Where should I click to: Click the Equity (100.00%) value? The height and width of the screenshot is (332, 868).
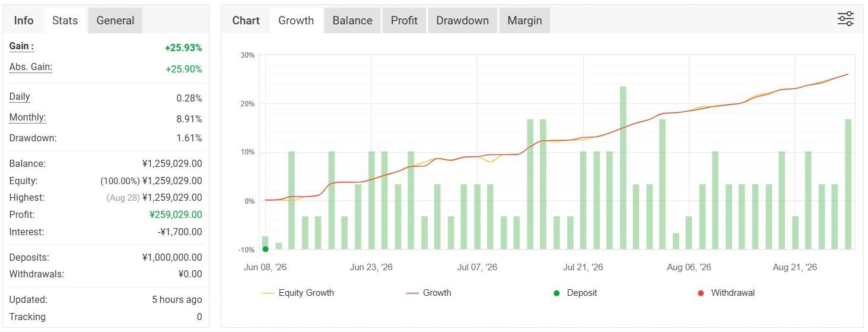[x=151, y=181]
